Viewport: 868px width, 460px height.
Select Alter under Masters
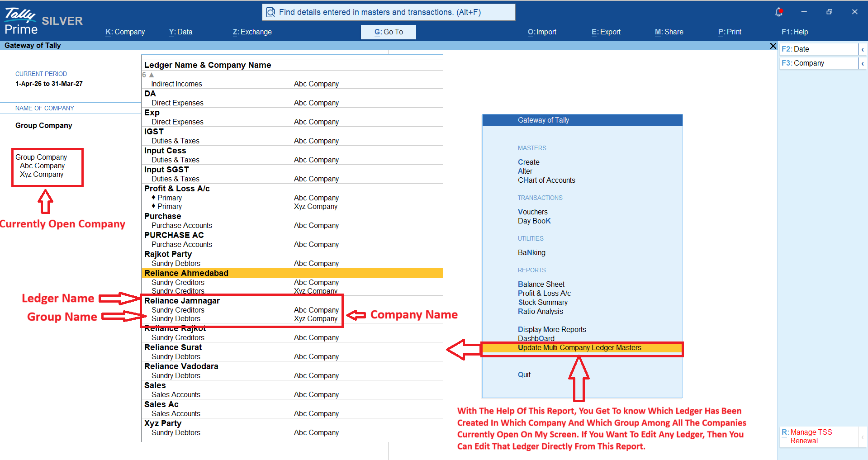click(x=525, y=171)
